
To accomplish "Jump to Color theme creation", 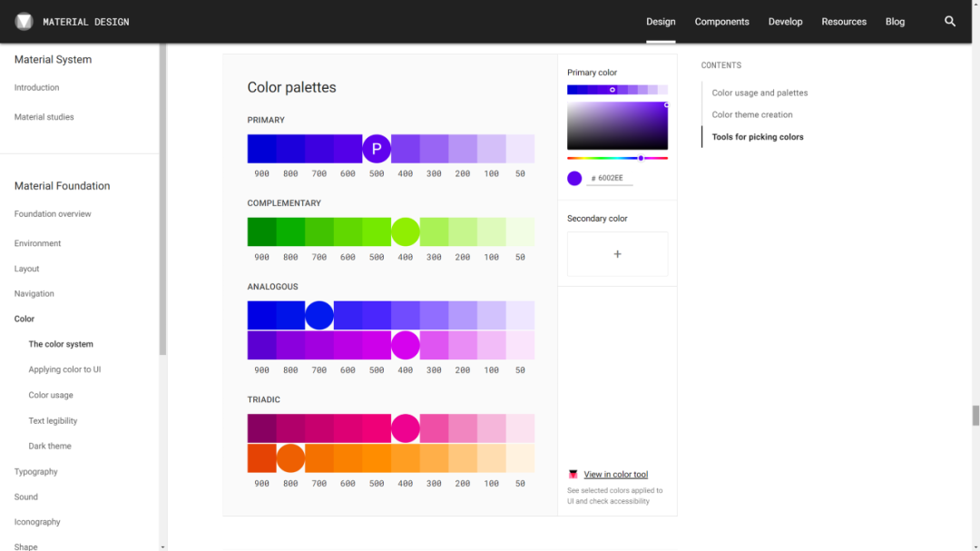I will coord(752,114).
